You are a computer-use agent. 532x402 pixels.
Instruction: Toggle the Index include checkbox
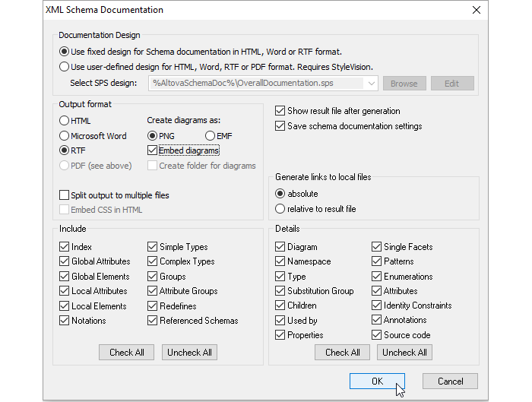click(65, 247)
